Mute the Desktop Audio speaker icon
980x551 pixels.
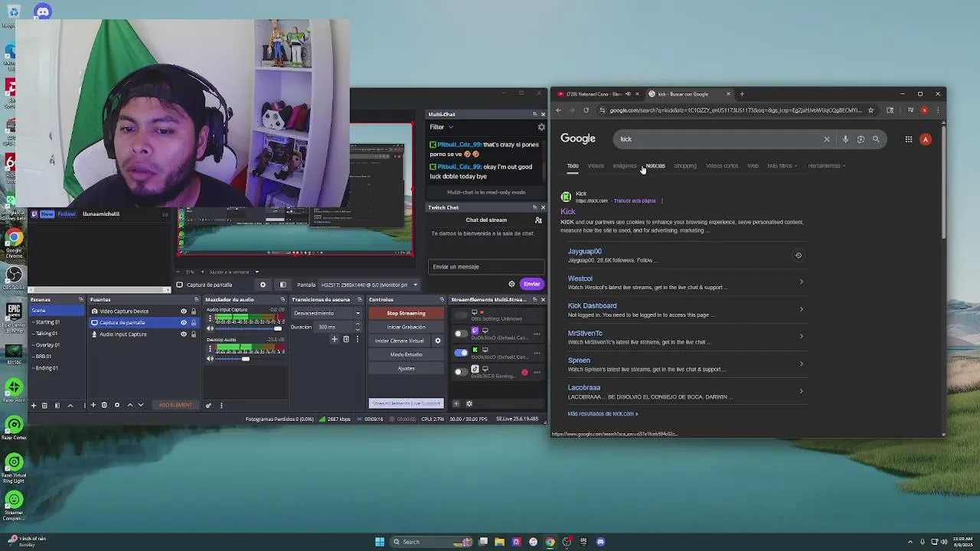(x=211, y=358)
